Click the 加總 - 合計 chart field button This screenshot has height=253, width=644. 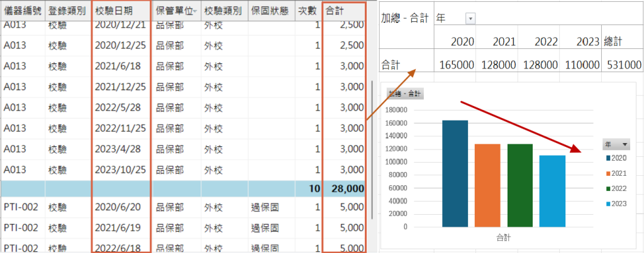406,94
